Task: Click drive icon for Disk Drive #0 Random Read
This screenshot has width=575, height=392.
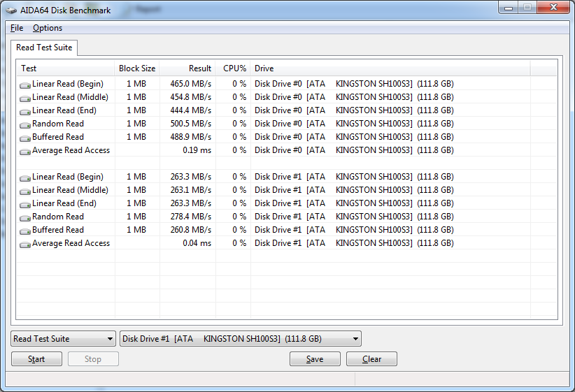Action: (x=25, y=124)
